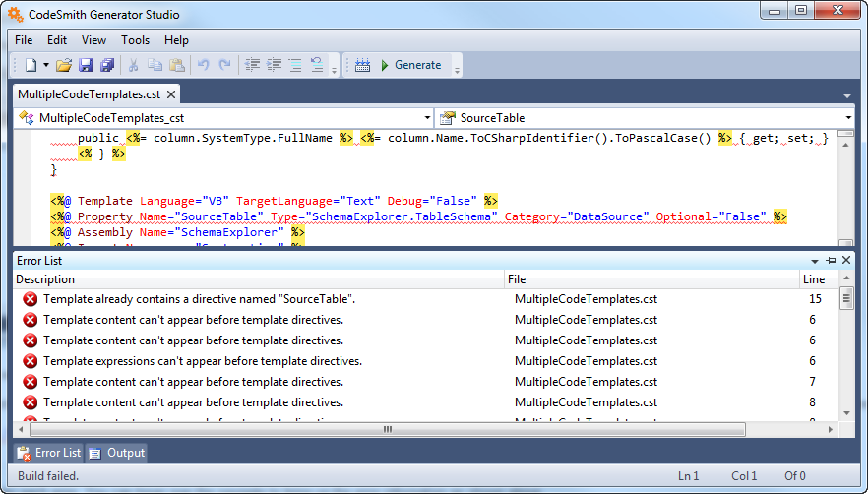Viewport: 868px width, 494px height.
Task: Click the Generate button
Action: pyautogui.click(x=411, y=65)
